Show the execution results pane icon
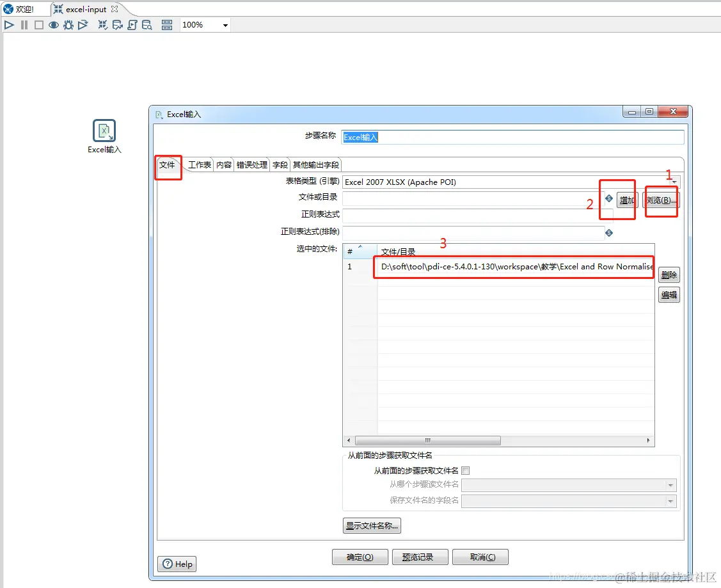The height and width of the screenshot is (588, 721). click(x=167, y=25)
